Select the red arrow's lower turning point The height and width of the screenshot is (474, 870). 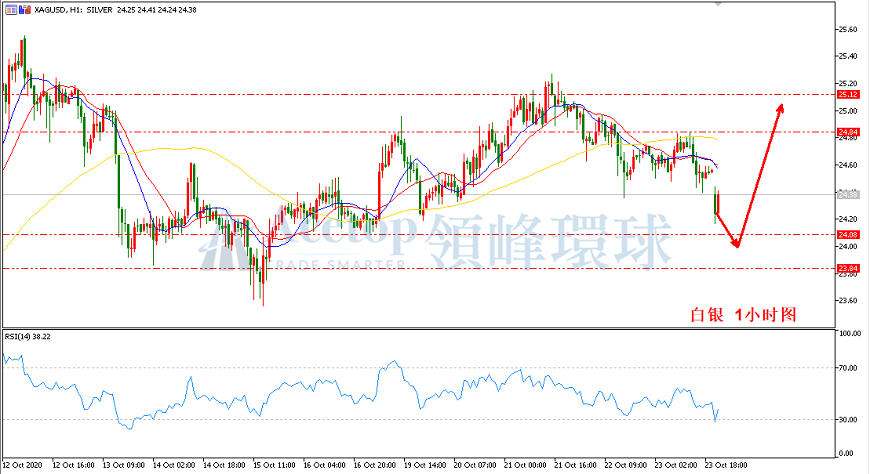point(736,244)
